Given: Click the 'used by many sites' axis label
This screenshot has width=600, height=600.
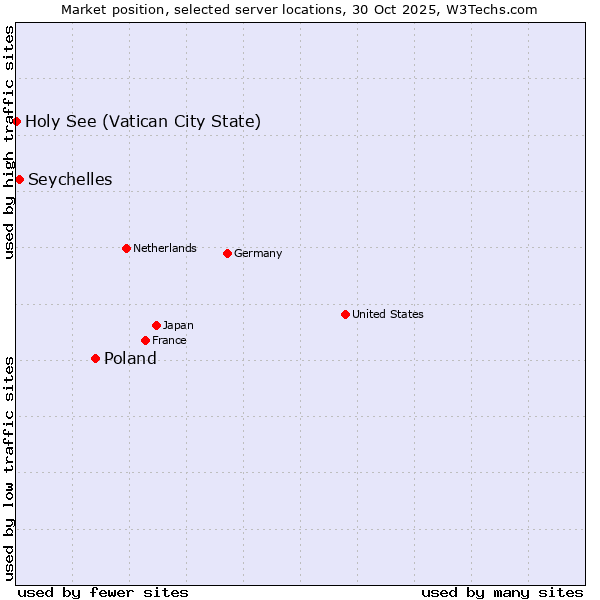Looking at the screenshot, I should (502, 592).
